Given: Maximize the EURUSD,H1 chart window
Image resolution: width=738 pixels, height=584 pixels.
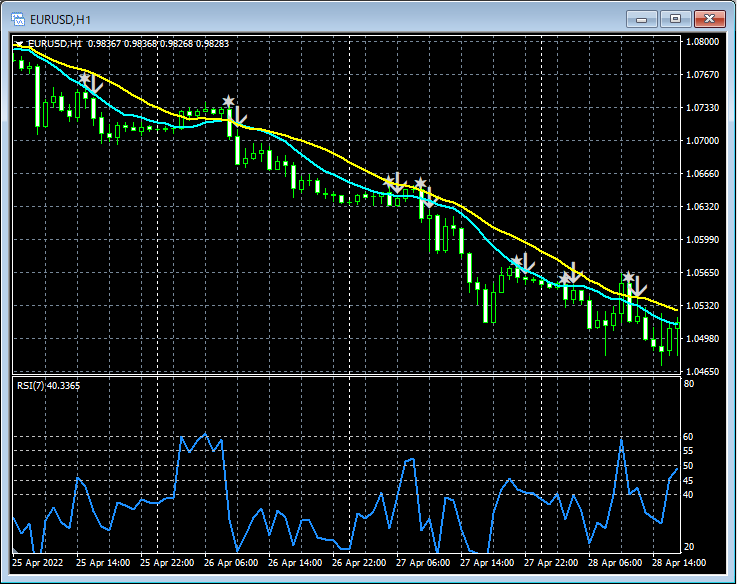Looking at the screenshot, I should pyautogui.click(x=675, y=19).
